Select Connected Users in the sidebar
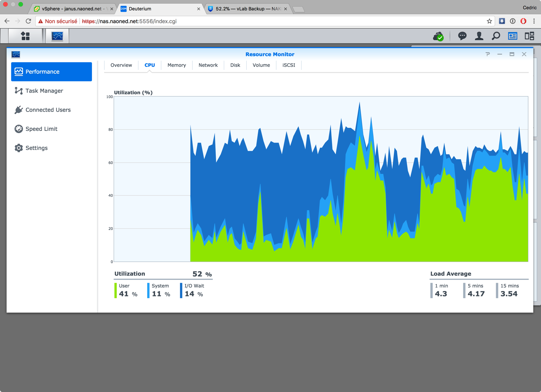Image resolution: width=541 pixels, height=392 pixels. point(48,110)
